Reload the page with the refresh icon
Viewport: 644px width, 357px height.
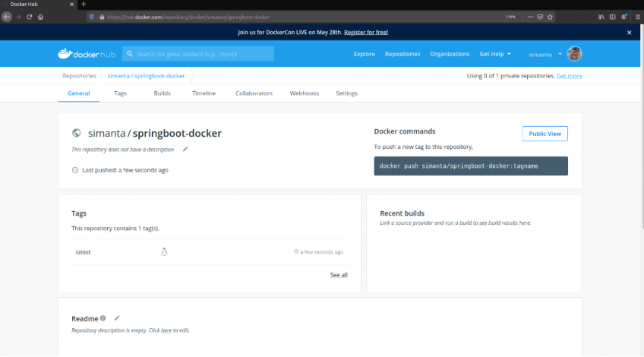29,17
